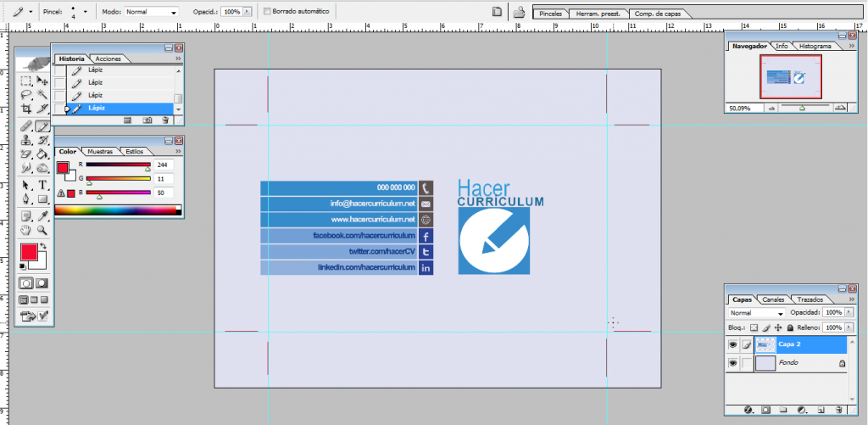This screenshot has height=425, width=868.
Task: Select the Healing Brush tool
Action: tap(25, 126)
